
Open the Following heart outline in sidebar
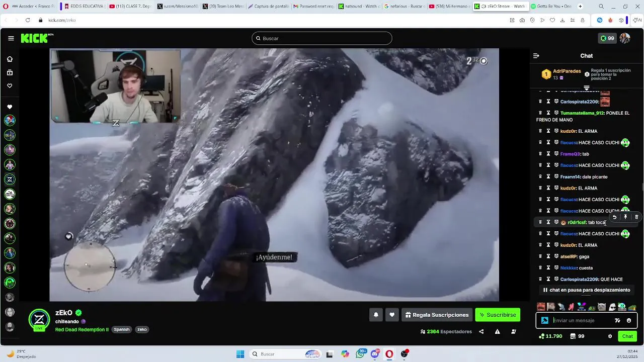click(x=10, y=86)
